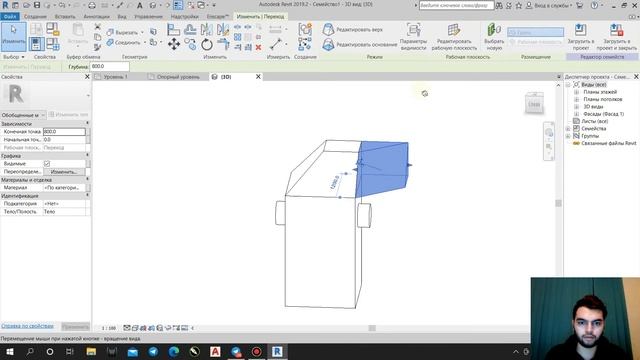The width and height of the screenshot is (640, 360).
Task: Click the Глубина depth input field
Action: [x=109, y=66]
